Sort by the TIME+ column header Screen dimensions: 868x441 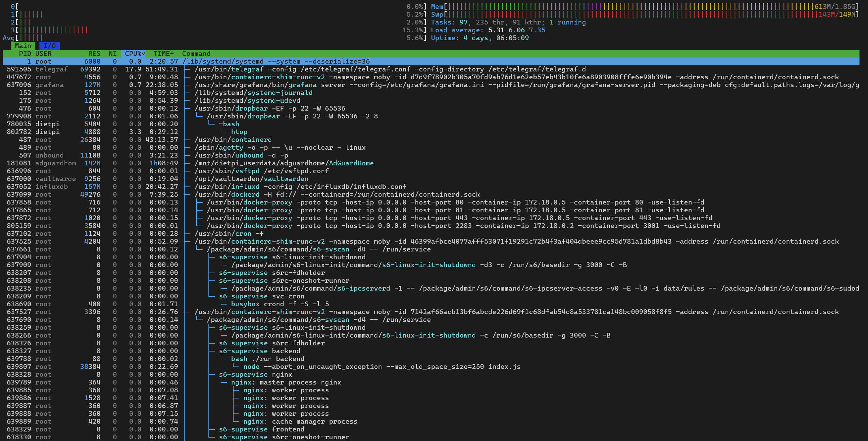point(164,53)
